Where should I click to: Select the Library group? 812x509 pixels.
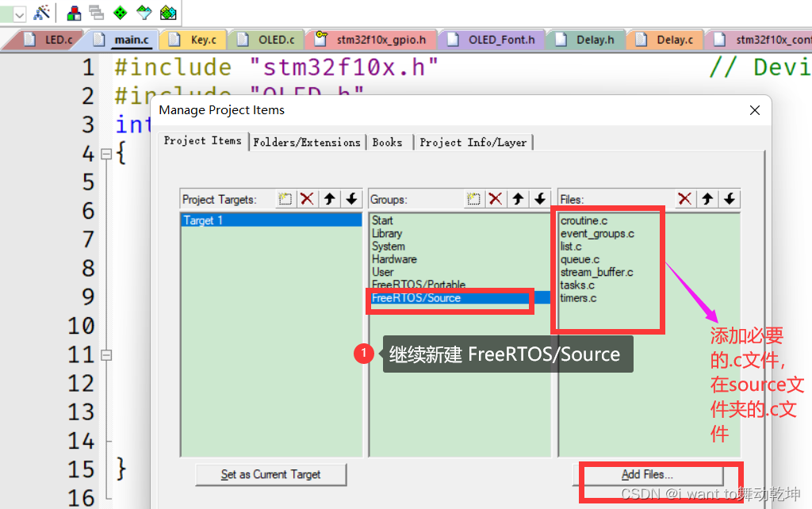[x=387, y=234]
